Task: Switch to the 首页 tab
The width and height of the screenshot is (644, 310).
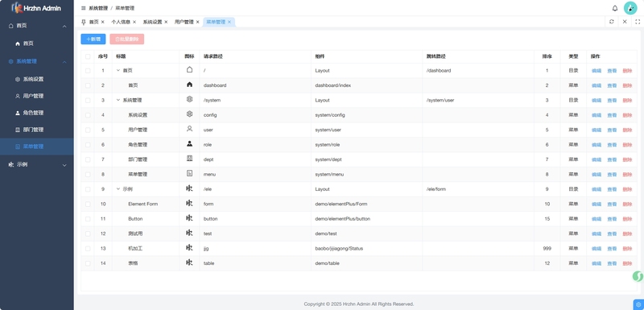Action: tap(94, 23)
